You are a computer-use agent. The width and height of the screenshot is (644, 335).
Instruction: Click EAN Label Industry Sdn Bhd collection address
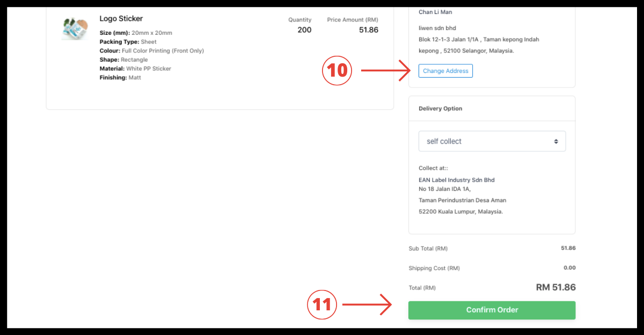(456, 180)
